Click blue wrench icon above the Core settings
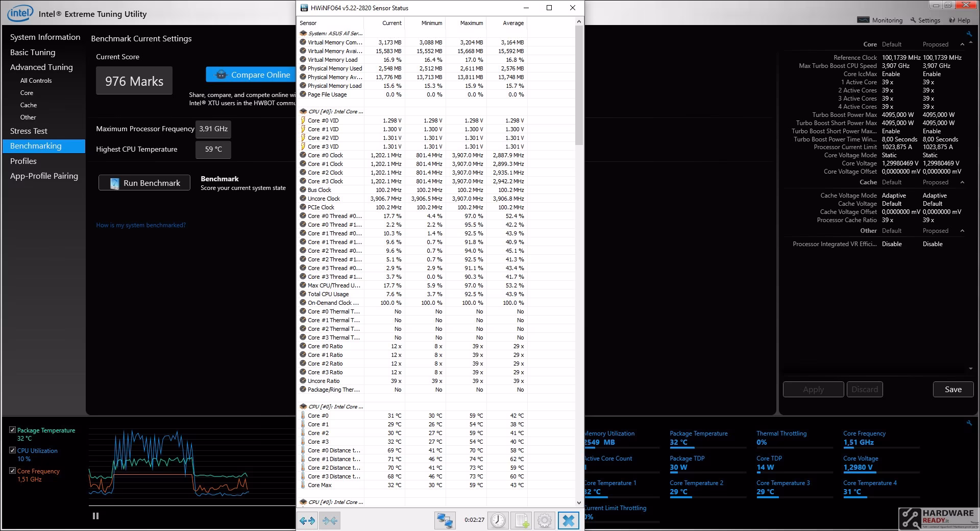 pyautogui.click(x=969, y=34)
